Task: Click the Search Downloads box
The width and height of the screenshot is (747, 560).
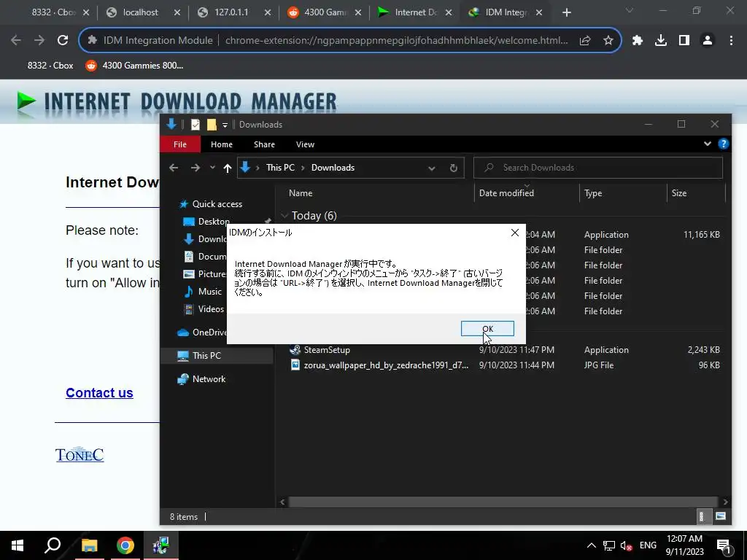Action: point(598,168)
